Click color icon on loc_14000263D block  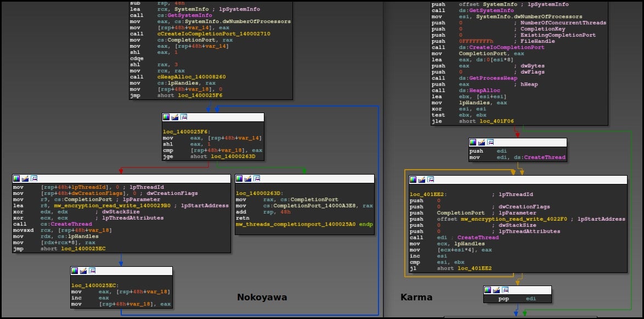[x=240, y=178]
